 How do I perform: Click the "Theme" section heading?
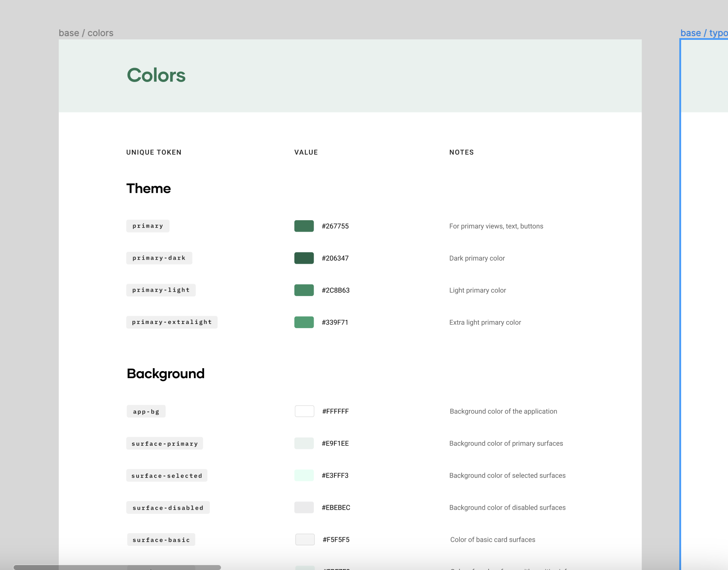pyautogui.click(x=148, y=189)
